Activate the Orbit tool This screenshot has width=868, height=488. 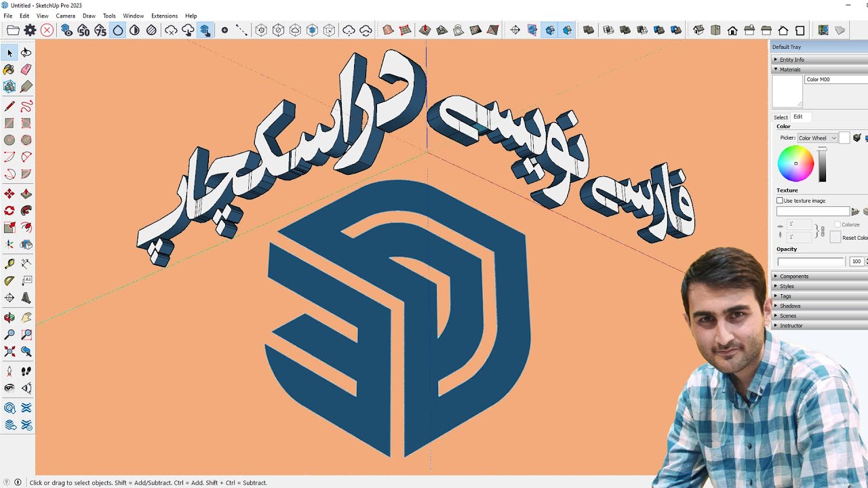click(x=9, y=317)
